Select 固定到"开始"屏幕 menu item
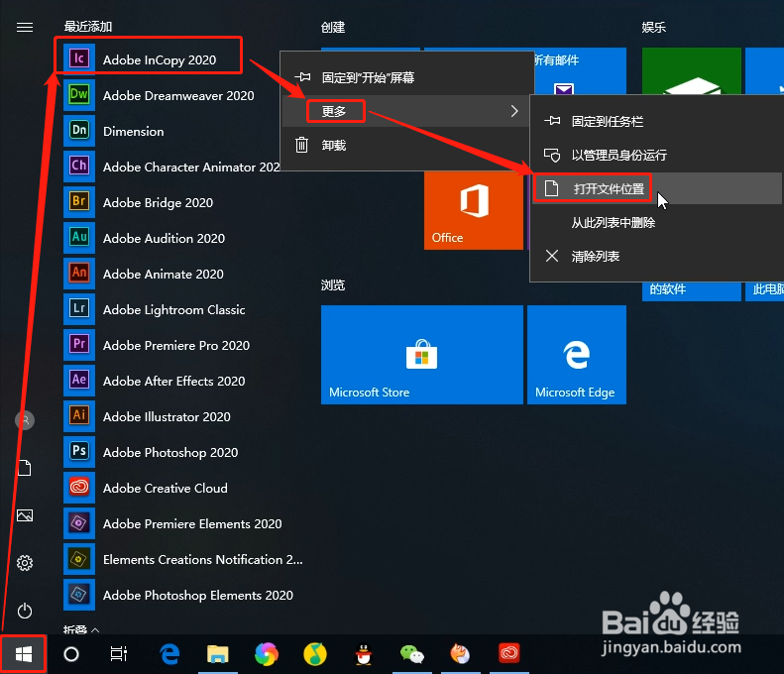The width and height of the screenshot is (784, 674). pyautogui.click(x=406, y=77)
